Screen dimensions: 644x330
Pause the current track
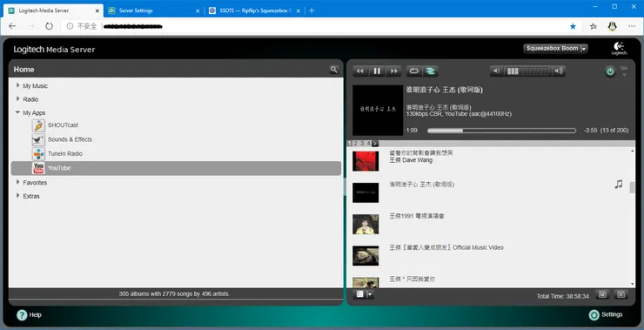click(x=377, y=71)
